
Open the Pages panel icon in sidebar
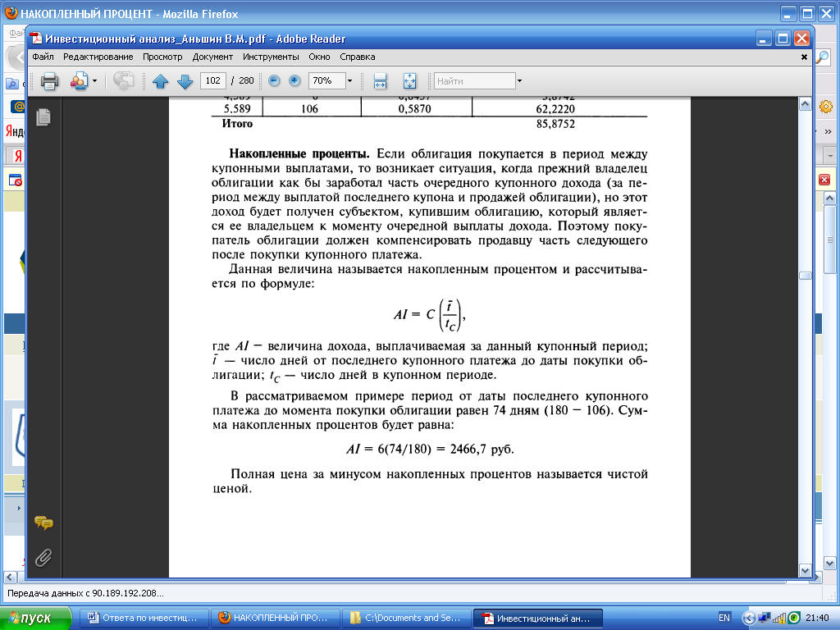(43, 116)
